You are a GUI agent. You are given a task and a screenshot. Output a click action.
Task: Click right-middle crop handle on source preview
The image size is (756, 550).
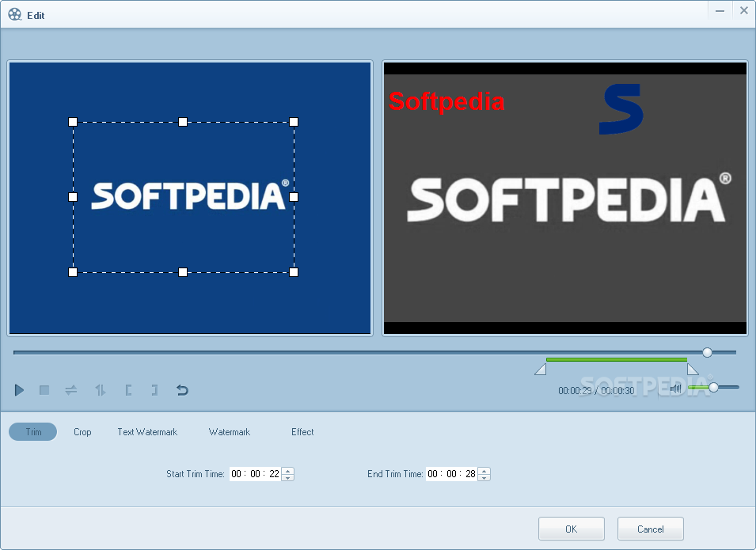pyautogui.click(x=294, y=197)
